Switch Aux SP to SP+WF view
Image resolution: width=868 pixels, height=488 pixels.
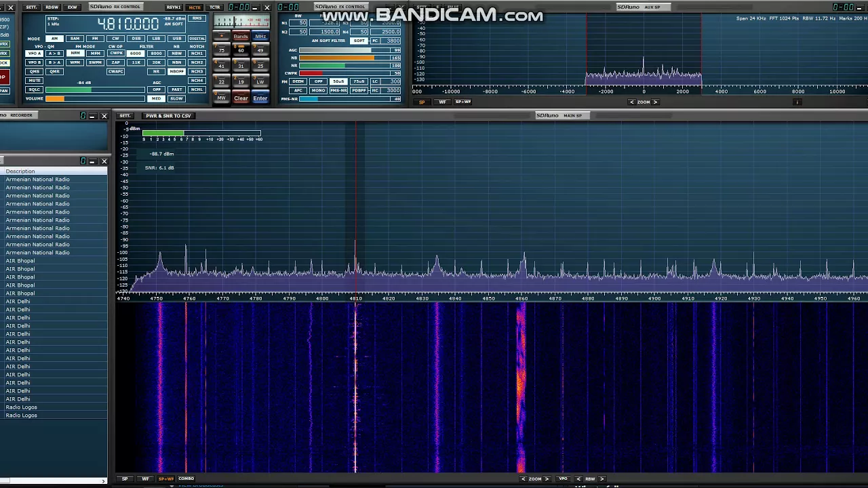pyautogui.click(x=462, y=102)
